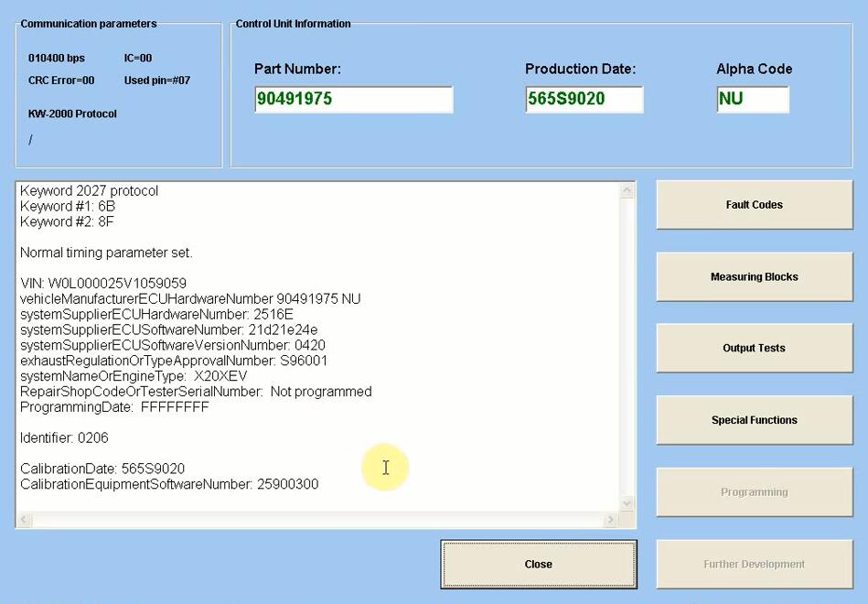Click the 'Keyword #2: 8F' line
Screen dimensions: 868x604
click(x=67, y=221)
